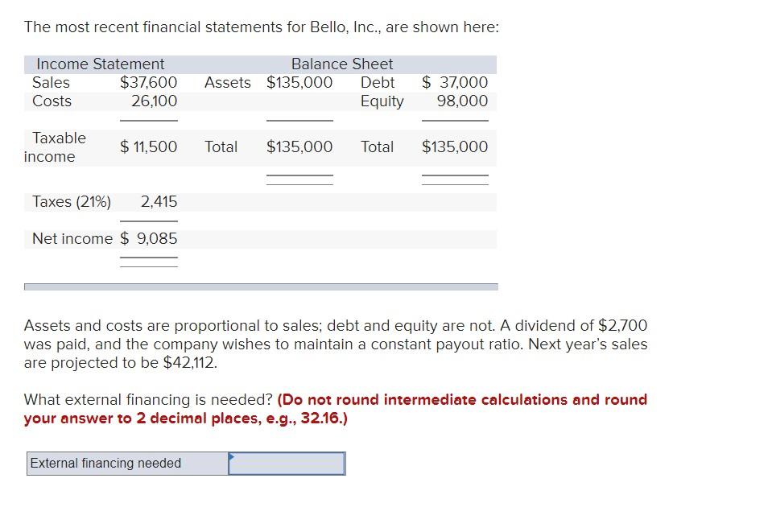Click the External financing needed input field
The image size is (768, 532).
pos(286,463)
